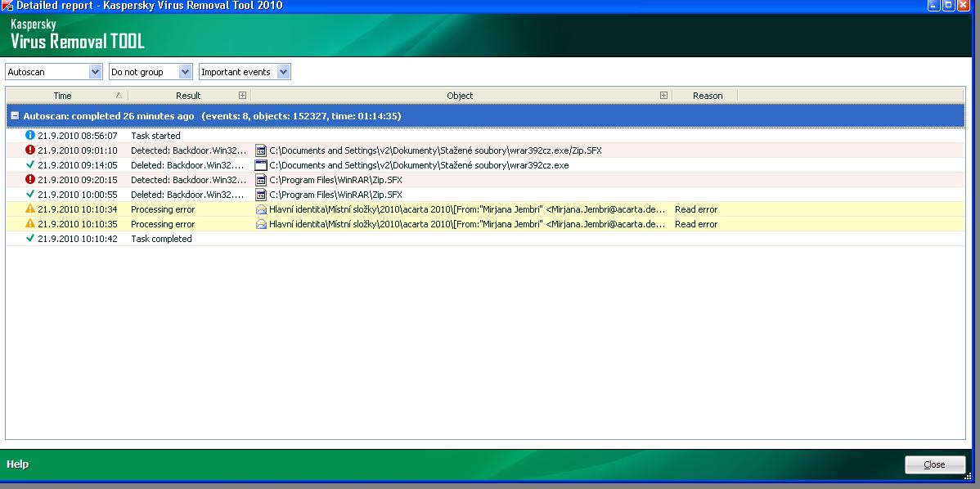Click mail icon in 10:10:34 error row
980x489 pixels.
coord(261,209)
